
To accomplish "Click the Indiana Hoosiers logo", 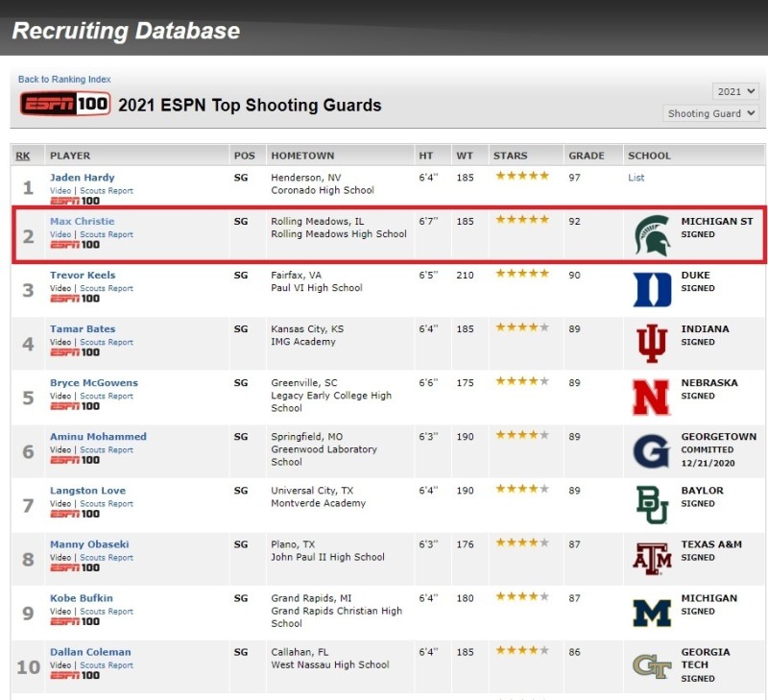I will coord(652,344).
